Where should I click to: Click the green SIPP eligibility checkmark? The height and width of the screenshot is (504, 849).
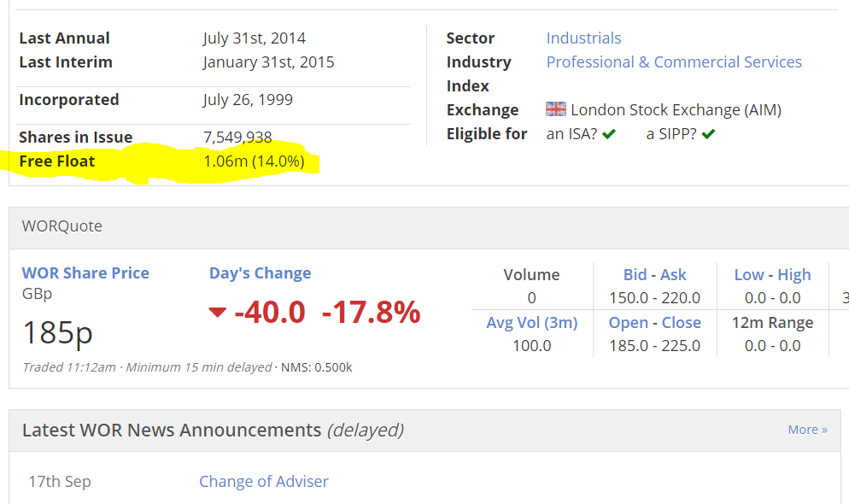(708, 134)
